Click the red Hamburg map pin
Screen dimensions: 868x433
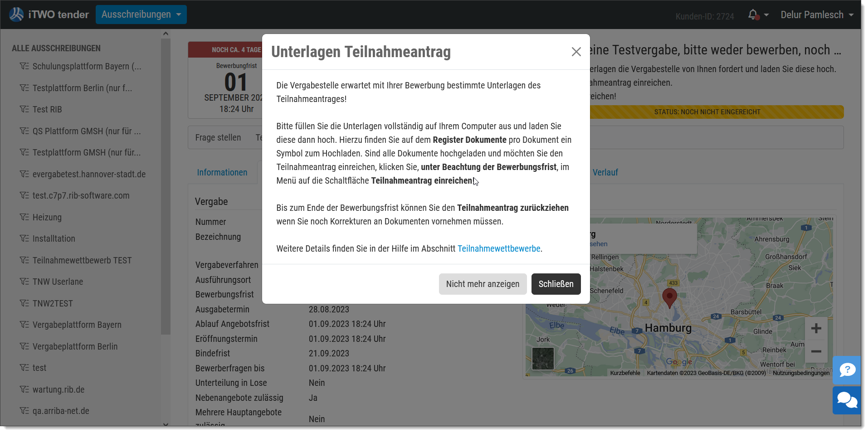point(669,298)
